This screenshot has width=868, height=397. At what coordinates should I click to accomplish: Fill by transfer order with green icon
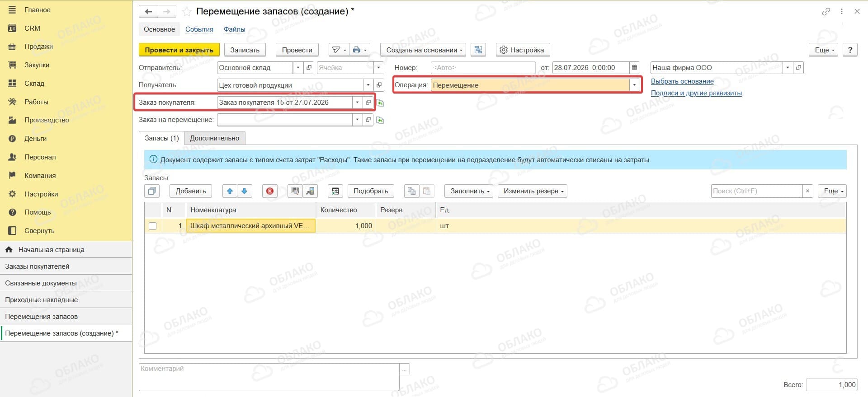point(380,121)
